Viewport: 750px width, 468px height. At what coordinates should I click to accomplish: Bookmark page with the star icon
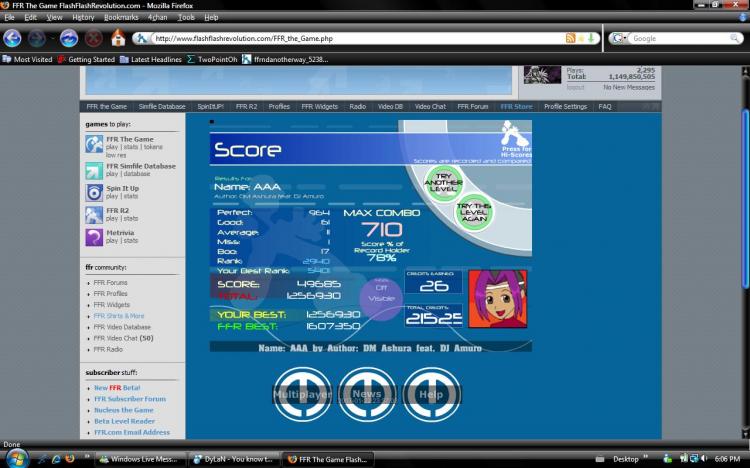(581, 38)
